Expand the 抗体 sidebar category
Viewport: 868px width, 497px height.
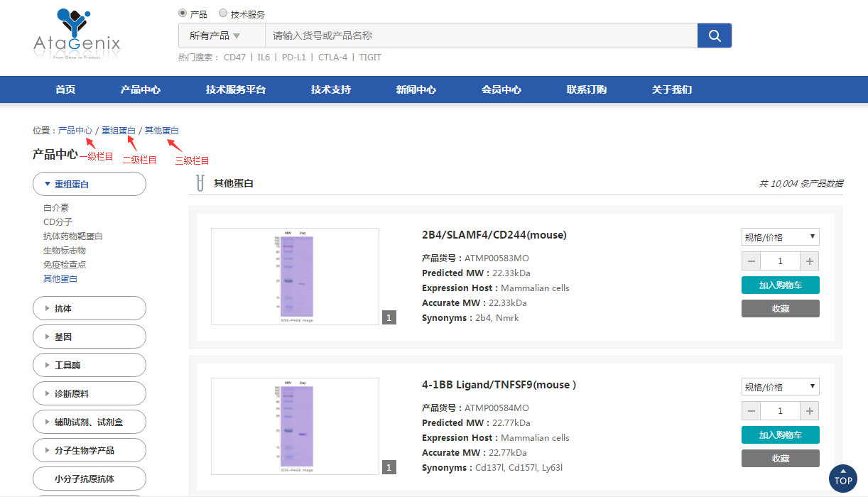[x=89, y=308]
